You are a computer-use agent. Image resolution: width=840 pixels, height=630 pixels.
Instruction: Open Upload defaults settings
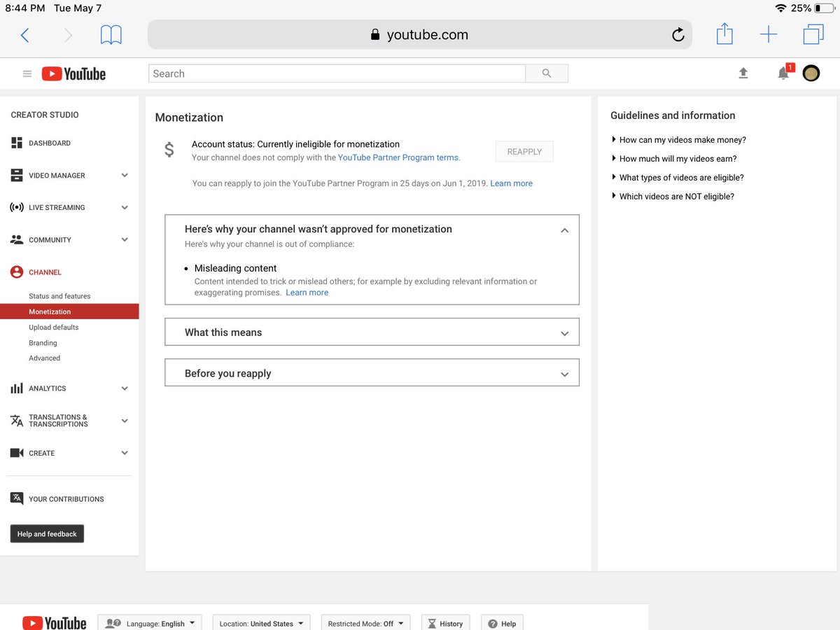54,328
